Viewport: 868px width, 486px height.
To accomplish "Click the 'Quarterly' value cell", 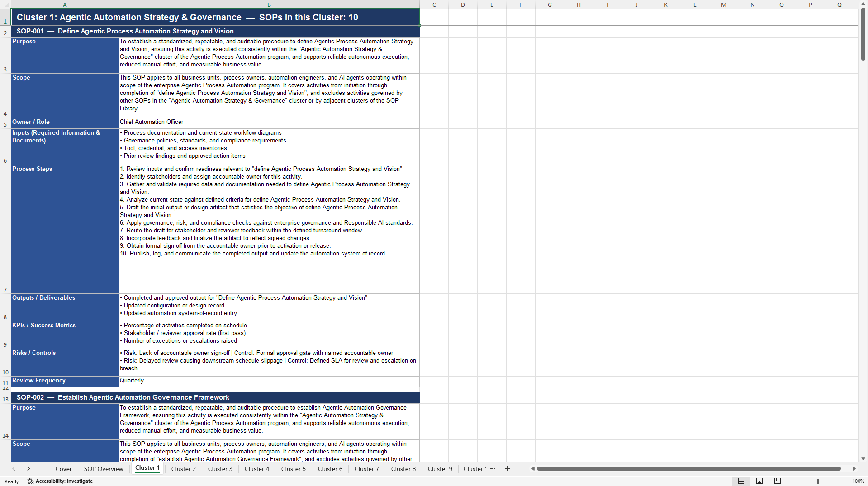I will click(269, 382).
